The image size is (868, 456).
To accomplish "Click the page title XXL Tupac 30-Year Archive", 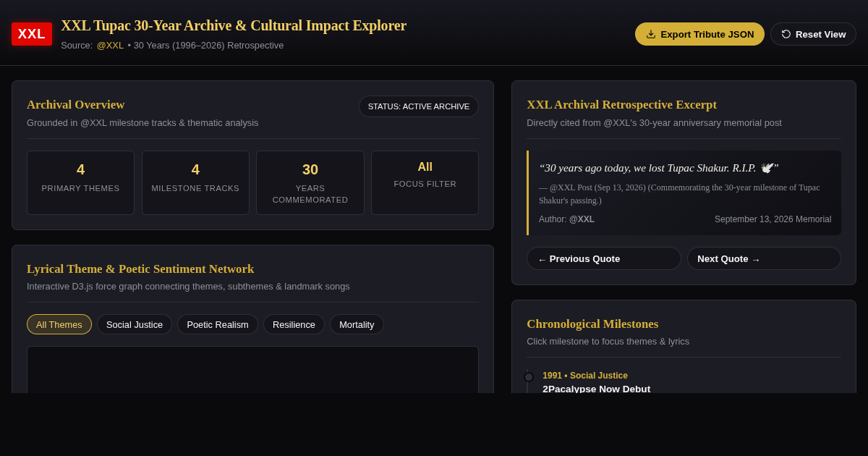I will tap(234, 25).
